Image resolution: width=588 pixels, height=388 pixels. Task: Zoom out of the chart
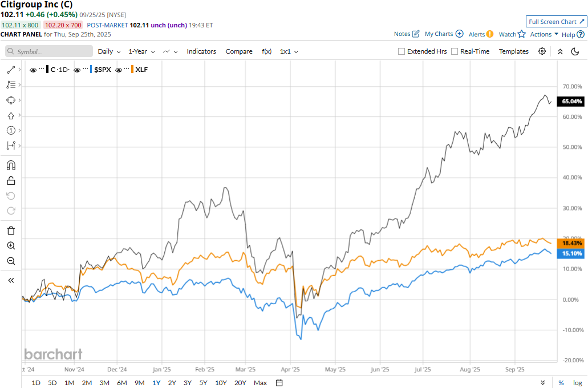(x=11, y=261)
